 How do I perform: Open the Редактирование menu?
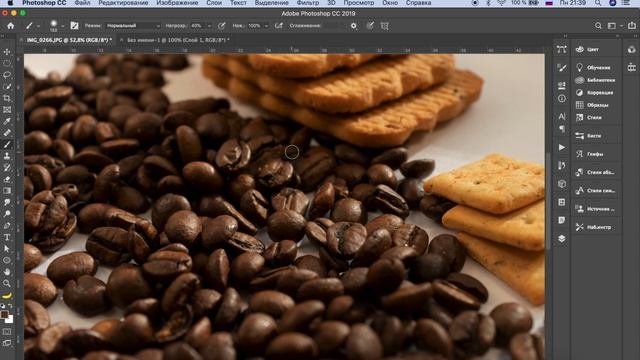pos(123,3)
